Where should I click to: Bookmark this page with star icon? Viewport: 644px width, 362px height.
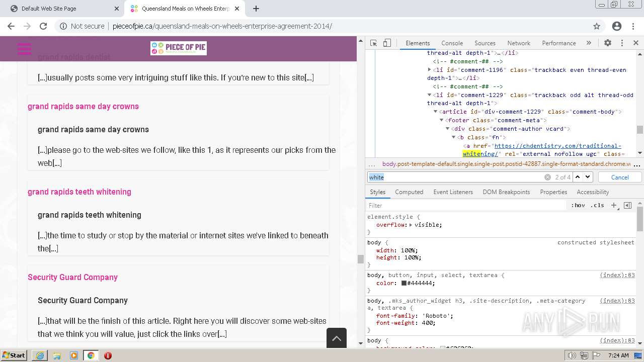(597, 26)
